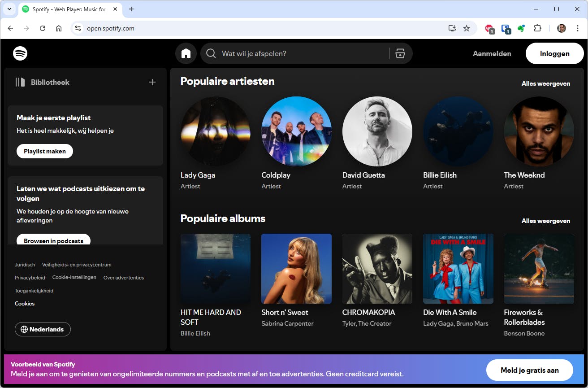
Task: Open the Toegankelijkheid link
Action: [34, 291]
